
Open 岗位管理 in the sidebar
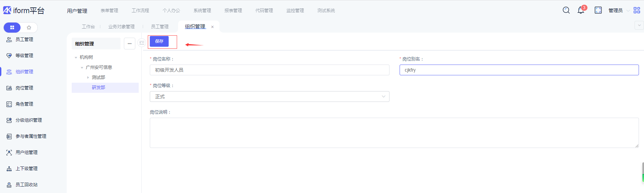pos(24,88)
